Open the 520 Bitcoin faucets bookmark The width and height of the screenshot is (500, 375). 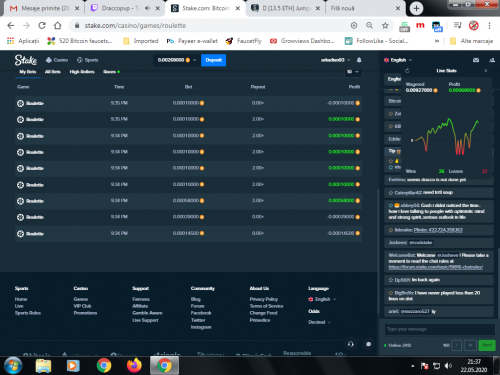click(80, 41)
